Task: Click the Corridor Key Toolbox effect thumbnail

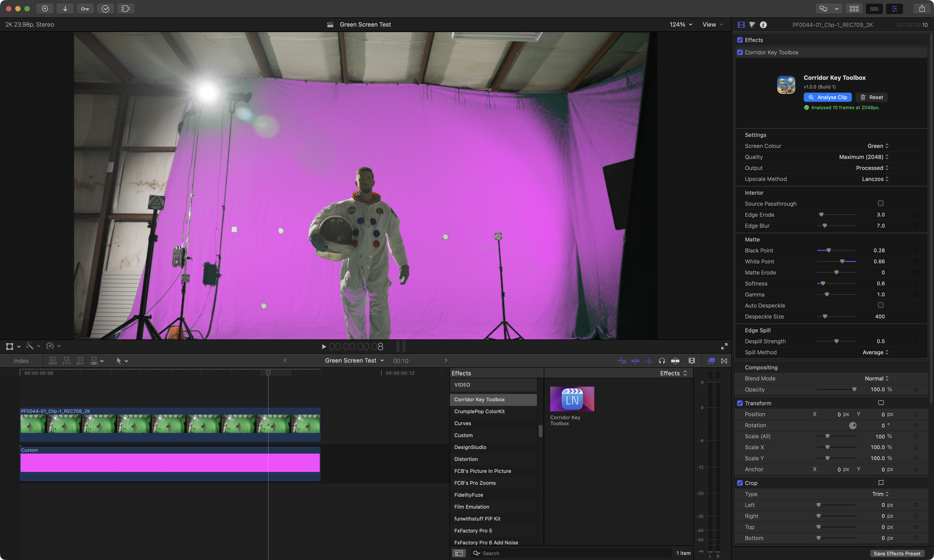Action: (572, 399)
